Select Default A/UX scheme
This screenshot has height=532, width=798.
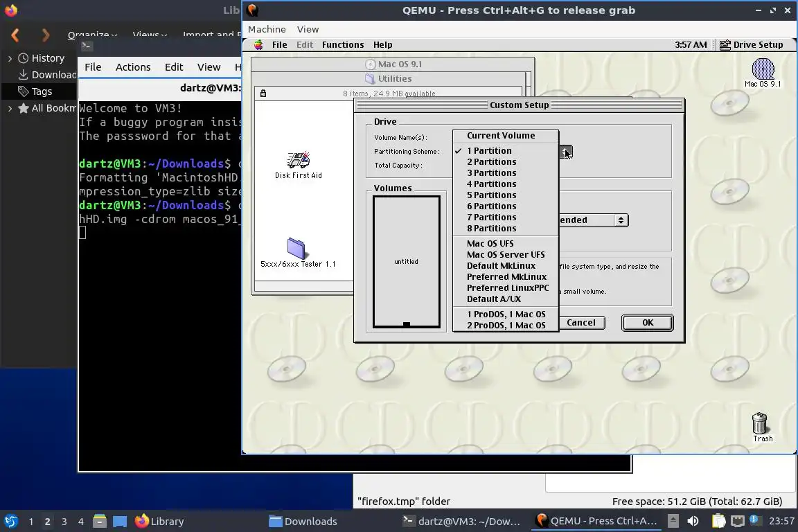[x=506, y=299]
